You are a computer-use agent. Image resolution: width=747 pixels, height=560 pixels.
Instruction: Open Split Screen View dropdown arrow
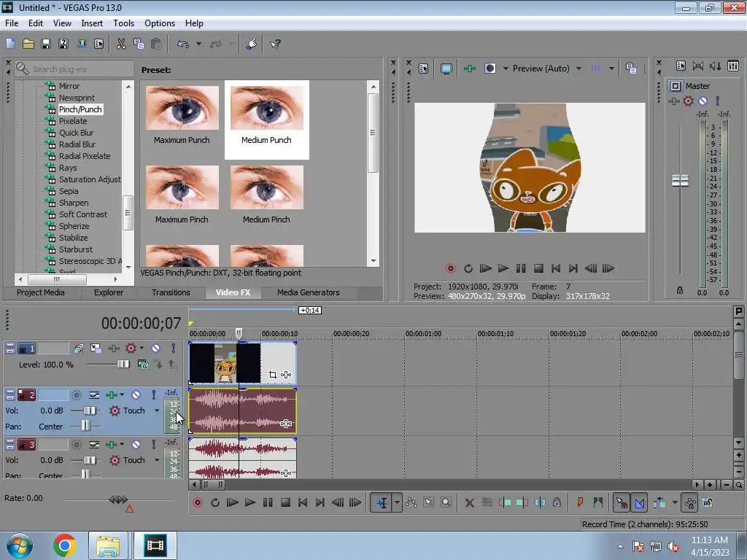pos(506,69)
